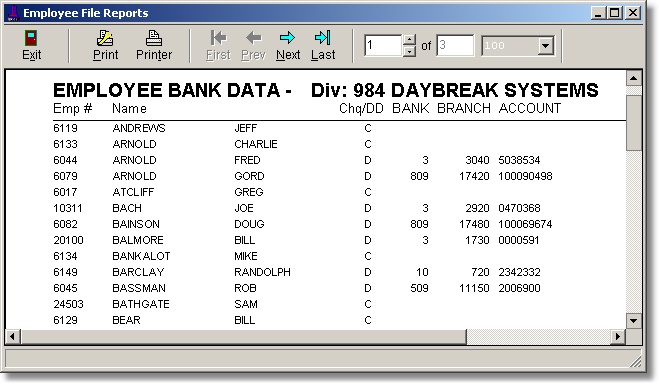This screenshot has height=385, width=659.
Task: Click account number 0000591
Action: point(519,240)
